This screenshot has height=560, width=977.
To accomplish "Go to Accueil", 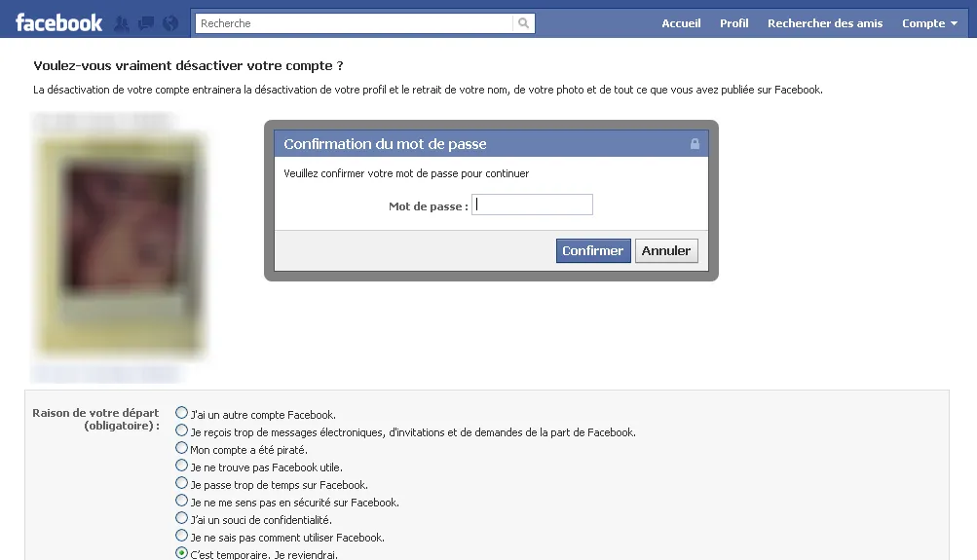I will point(681,23).
